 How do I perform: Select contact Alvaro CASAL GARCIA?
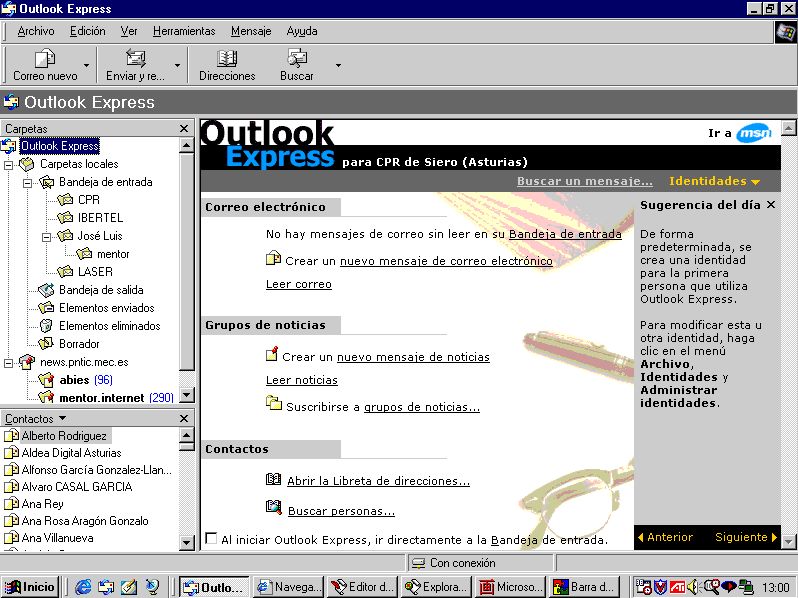click(77, 487)
